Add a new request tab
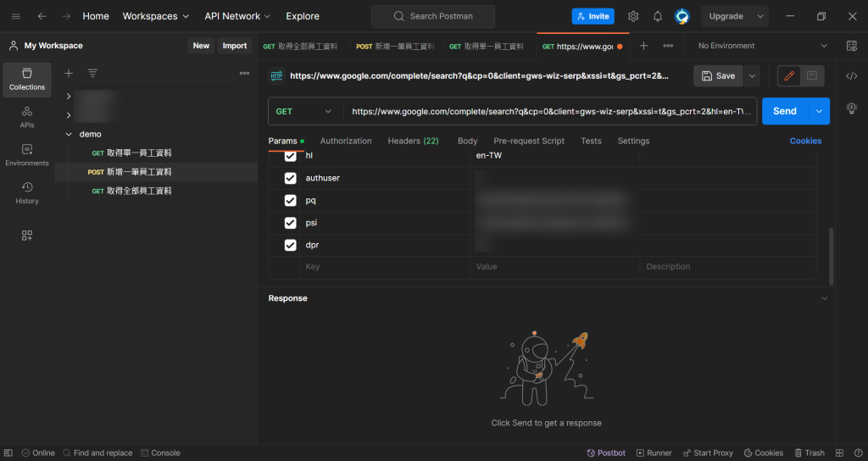 [x=643, y=46]
